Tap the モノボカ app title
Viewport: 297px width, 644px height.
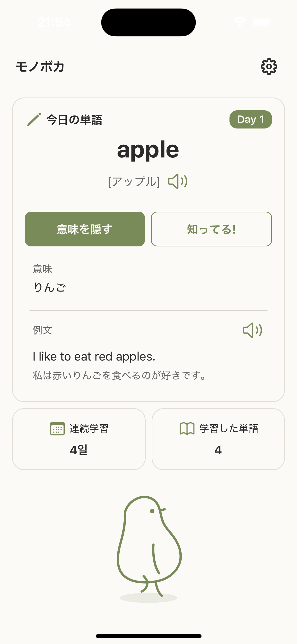[40, 67]
